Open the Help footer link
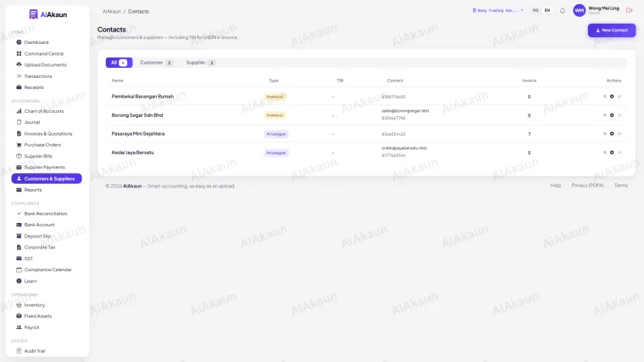The width and height of the screenshot is (644, 362). tap(555, 186)
